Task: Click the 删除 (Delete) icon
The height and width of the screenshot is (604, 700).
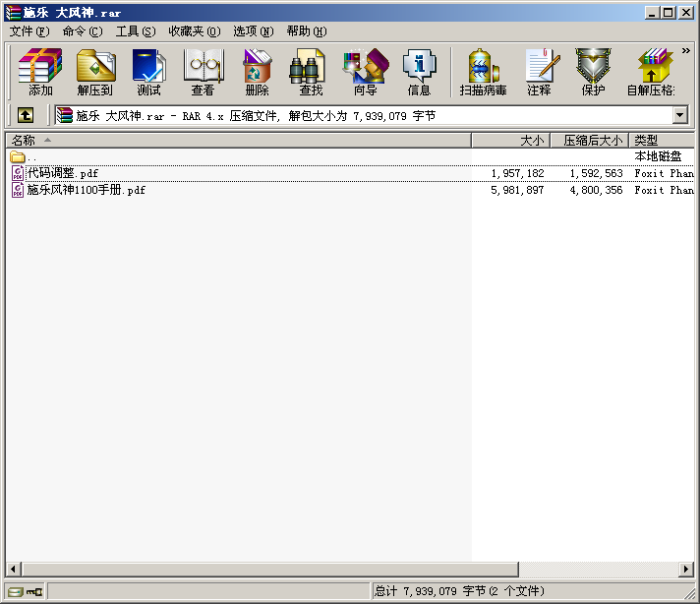Action: 257,72
